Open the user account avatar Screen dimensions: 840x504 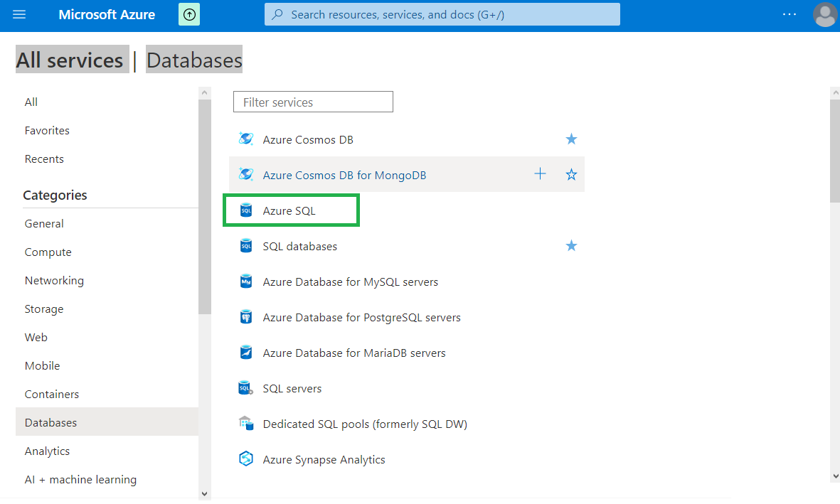coord(824,14)
